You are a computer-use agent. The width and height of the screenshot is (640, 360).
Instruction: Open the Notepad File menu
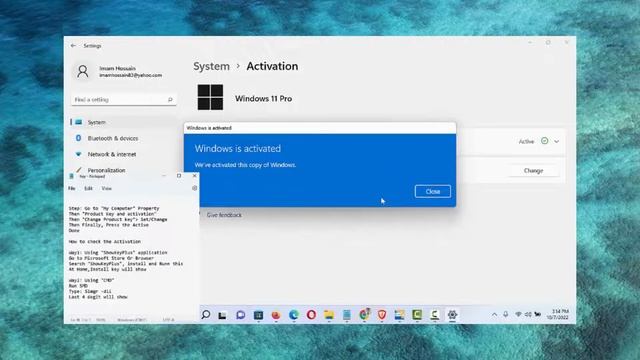pos(72,189)
